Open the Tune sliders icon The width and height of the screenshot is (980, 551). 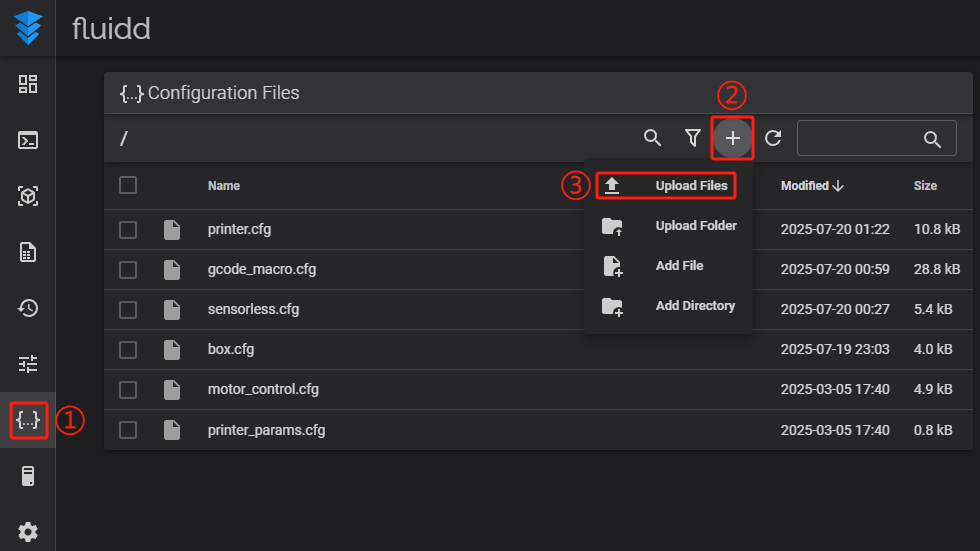click(x=28, y=364)
